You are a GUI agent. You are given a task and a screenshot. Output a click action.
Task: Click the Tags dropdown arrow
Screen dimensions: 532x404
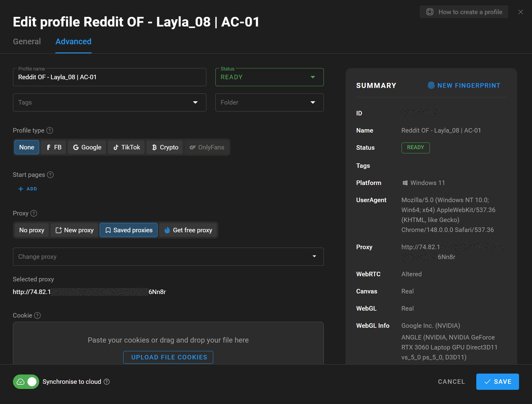click(196, 102)
